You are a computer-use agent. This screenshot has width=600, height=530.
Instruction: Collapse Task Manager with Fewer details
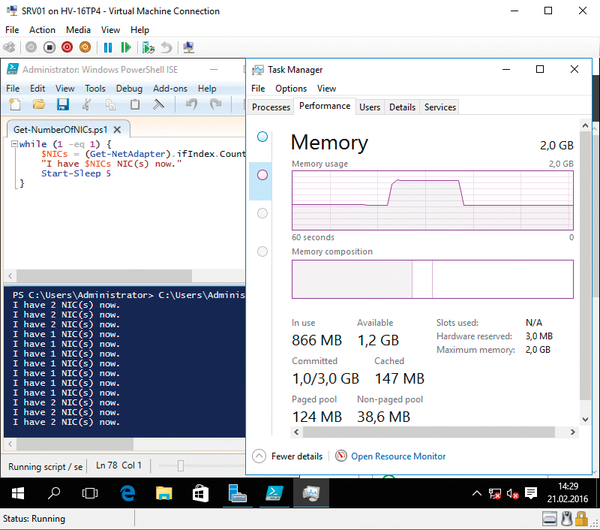287,456
